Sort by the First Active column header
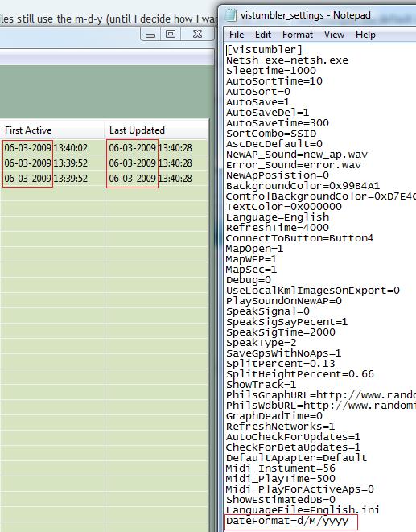Viewport: 416px width, 532px height. coord(52,130)
